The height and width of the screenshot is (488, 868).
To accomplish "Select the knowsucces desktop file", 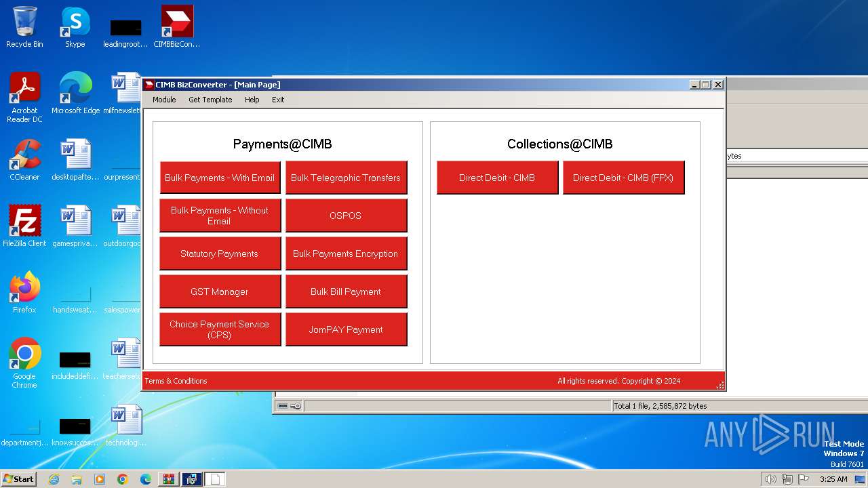I will tap(75, 432).
